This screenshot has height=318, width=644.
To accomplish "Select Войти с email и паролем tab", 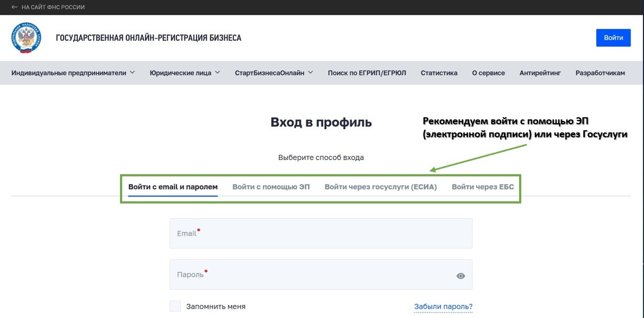I will pos(173,187).
